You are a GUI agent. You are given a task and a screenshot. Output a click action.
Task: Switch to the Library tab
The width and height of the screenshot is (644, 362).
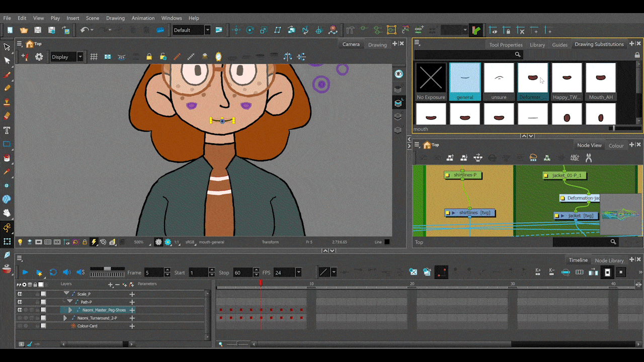(537, 45)
